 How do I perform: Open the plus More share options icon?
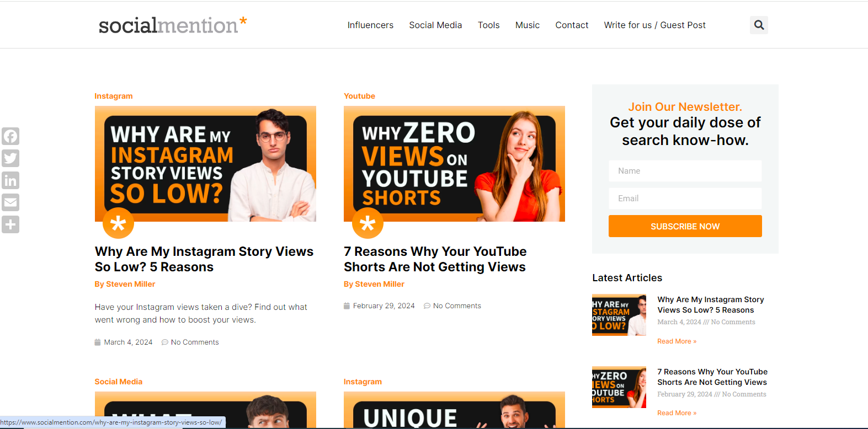coord(10,224)
